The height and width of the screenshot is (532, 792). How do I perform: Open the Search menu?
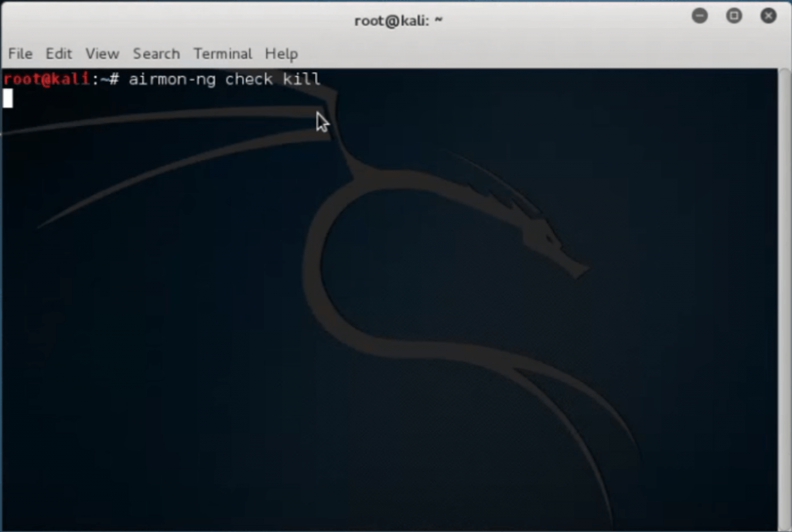pyautogui.click(x=156, y=53)
